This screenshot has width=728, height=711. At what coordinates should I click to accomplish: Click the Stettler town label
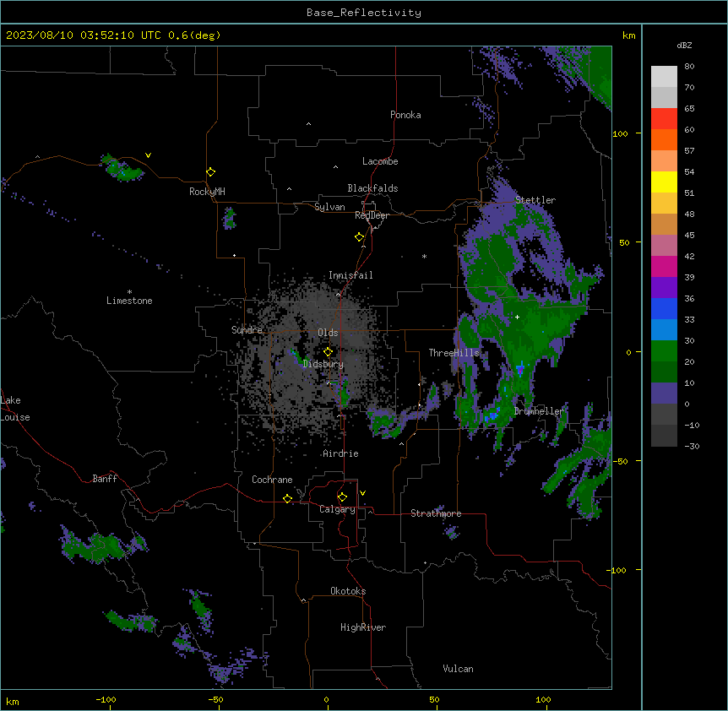click(x=535, y=200)
